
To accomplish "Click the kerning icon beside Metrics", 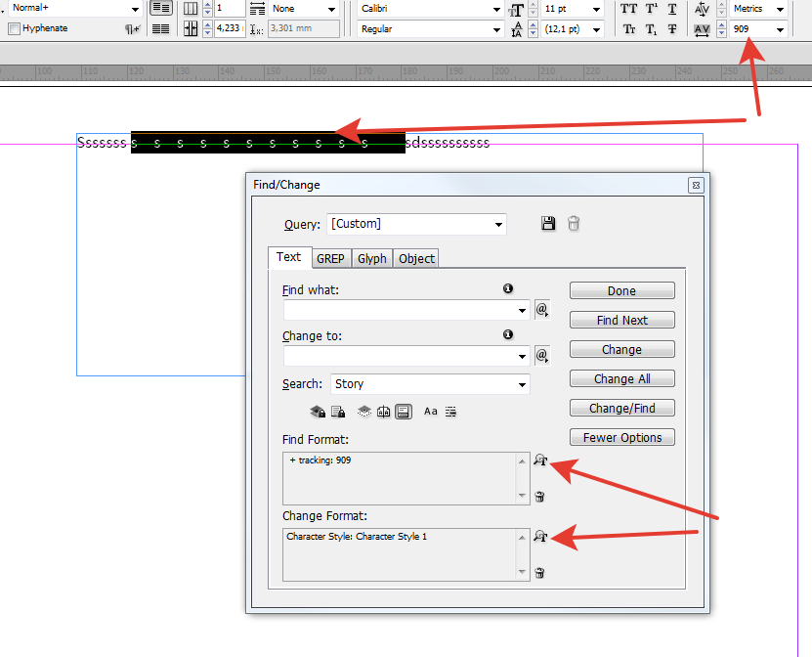I will (x=702, y=9).
